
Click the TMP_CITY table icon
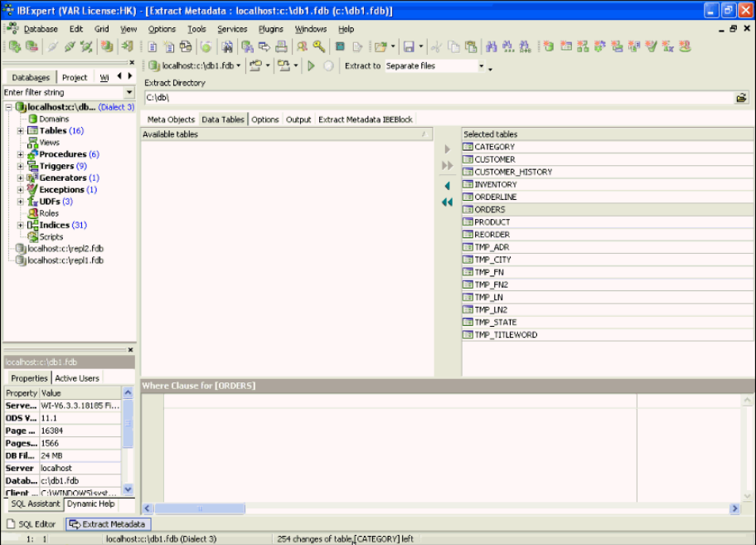click(468, 260)
